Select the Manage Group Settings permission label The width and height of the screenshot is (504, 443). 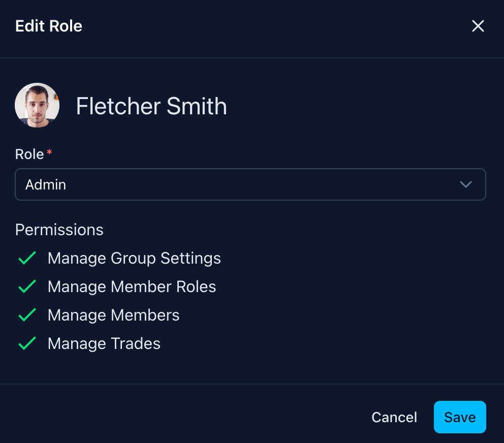point(134,259)
